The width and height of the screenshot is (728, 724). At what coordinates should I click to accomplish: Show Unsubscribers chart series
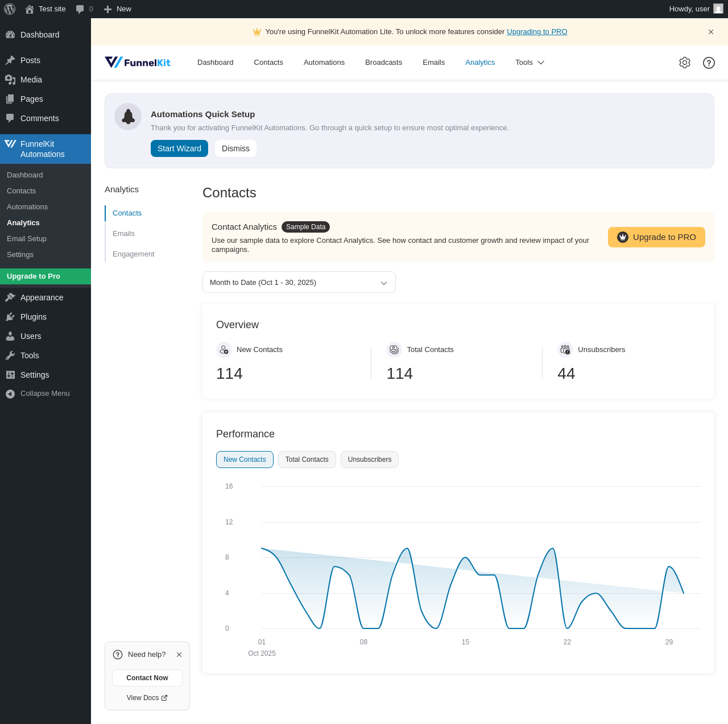pyautogui.click(x=369, y=460)
